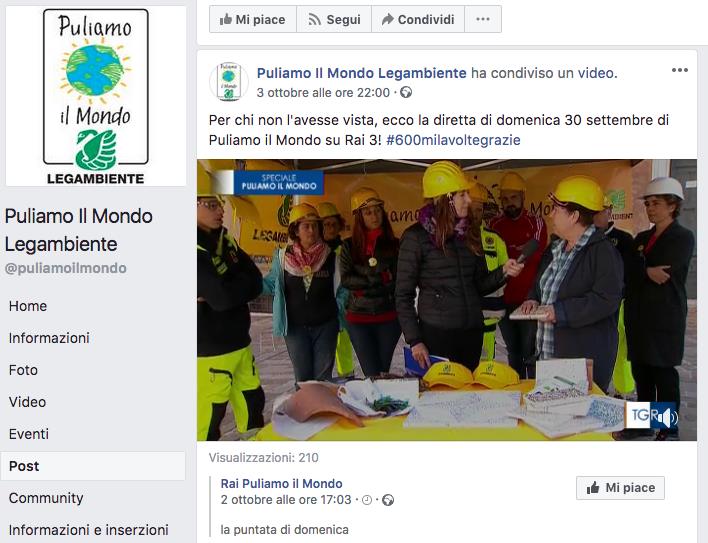Viewport: 708px width, 543px height.
Task: Open the Community sidebar item
Action: [x=46, y=498]
